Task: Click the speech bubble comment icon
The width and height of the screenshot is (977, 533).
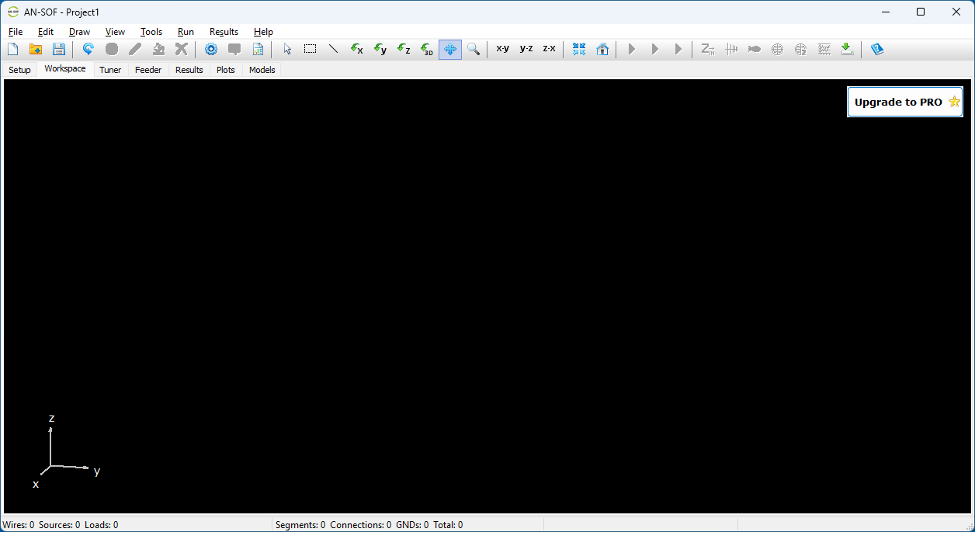Action: click(234, 49)
